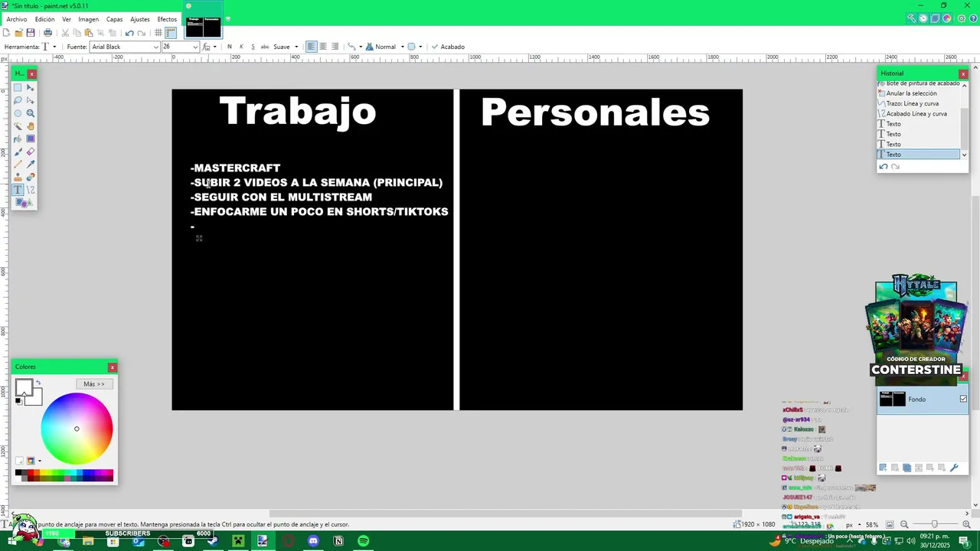Toggle underline text formatting
This screenshot has width=980, height=551.
tap(253, 47)
